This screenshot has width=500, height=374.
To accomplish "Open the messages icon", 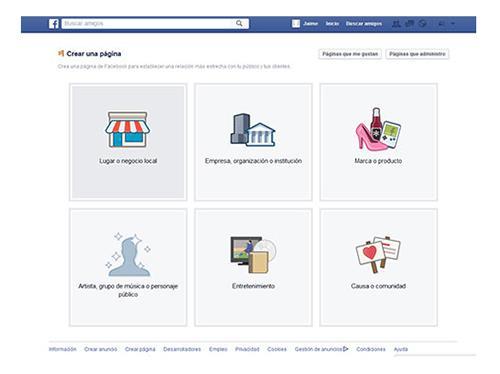I will [409, 24].
